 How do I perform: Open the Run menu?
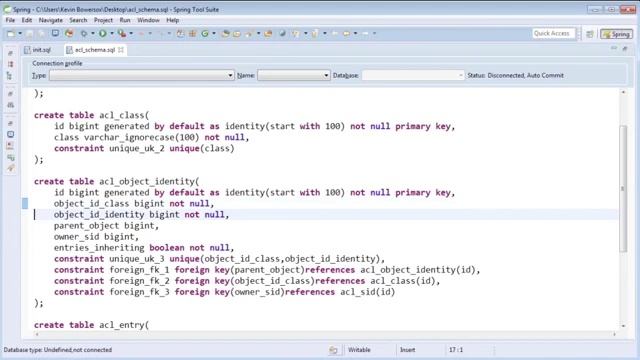click(125, 20)
